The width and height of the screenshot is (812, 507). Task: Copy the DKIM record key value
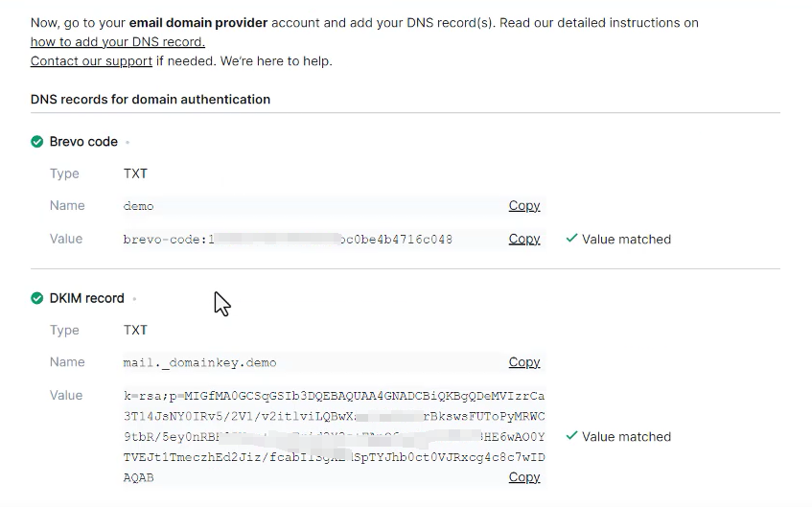click(524, 477)
